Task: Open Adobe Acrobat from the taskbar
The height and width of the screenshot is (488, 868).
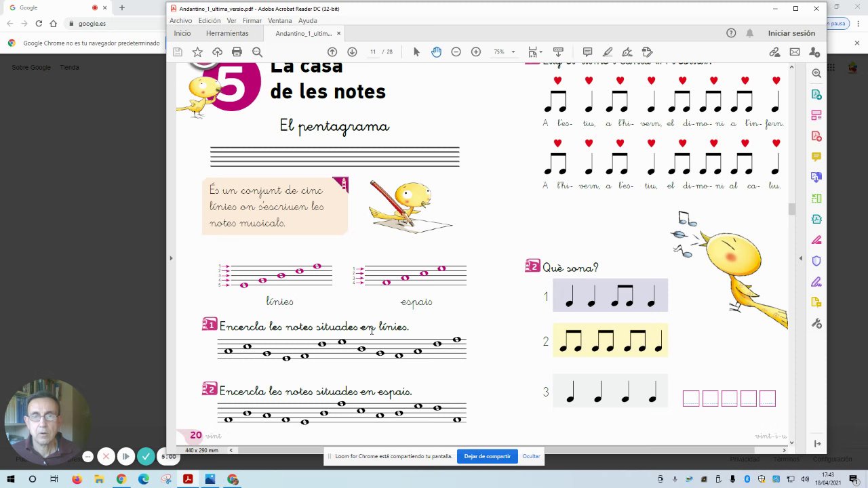Action: click(188, 479)
